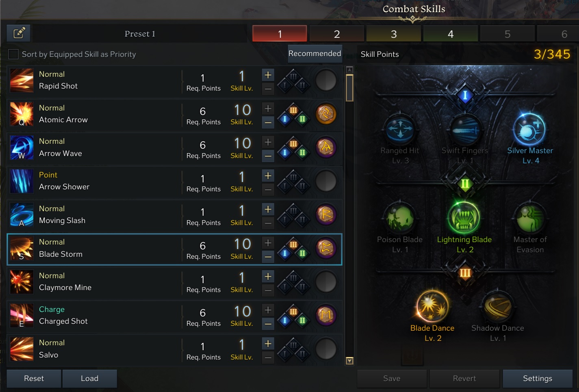Click the Ranged Hit tripod icon
This screenshot has height=392, width=579.
tap(400, 130)
